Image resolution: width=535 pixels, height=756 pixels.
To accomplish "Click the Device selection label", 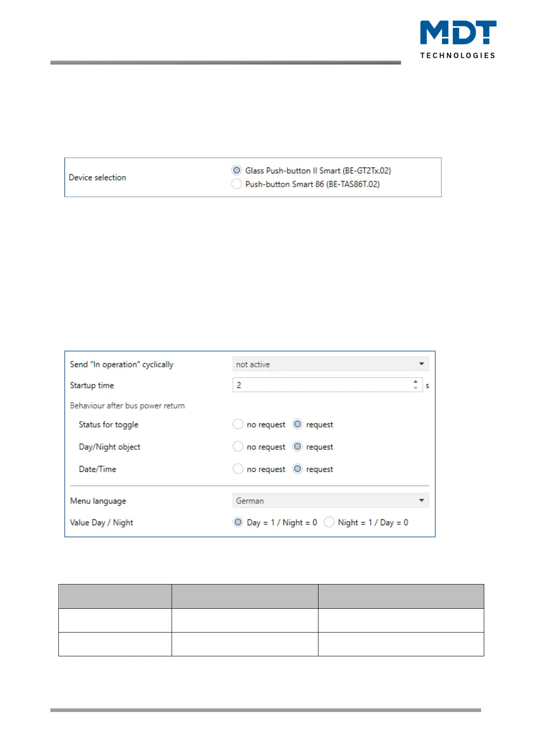I will click(97, 177).
